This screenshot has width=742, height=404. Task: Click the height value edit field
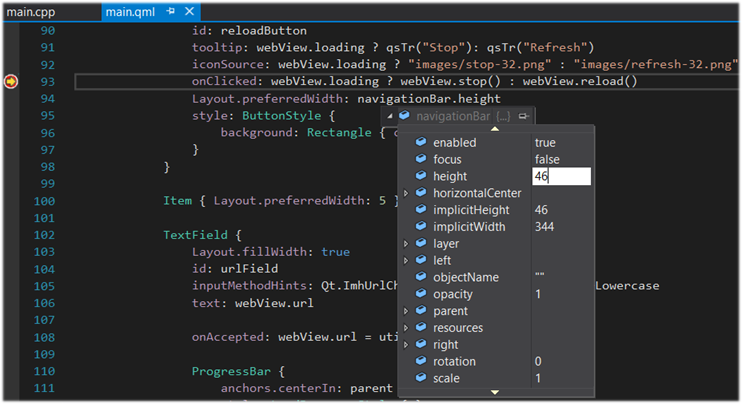(561, 176)
